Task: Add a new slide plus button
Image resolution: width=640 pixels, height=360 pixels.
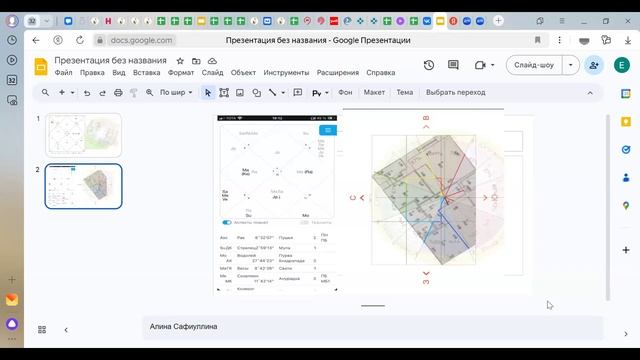Action: coord(62,93)
